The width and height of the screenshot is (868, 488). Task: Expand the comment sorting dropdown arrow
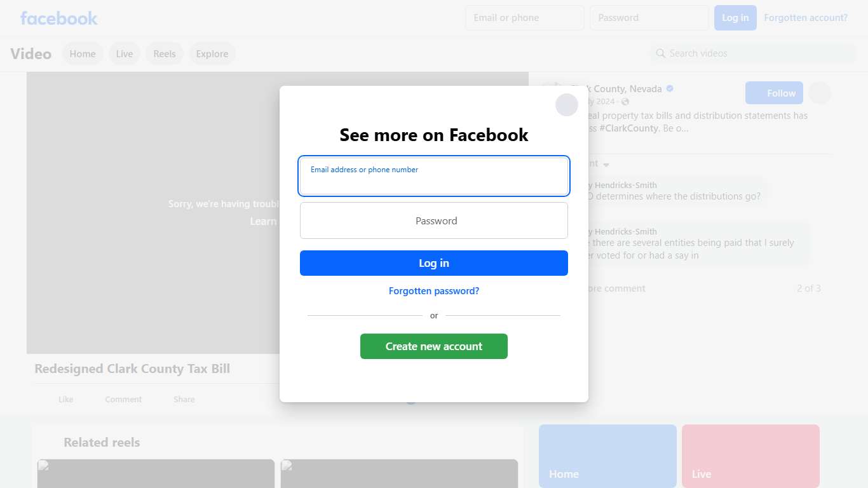click(606, 165)
